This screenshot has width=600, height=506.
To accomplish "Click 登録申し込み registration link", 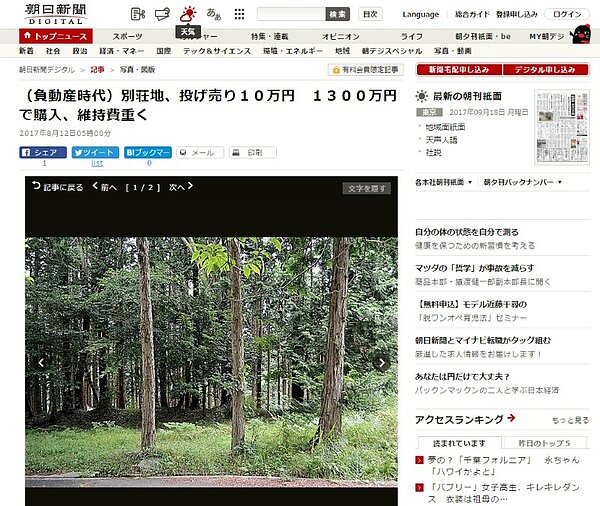I will 517,15.
